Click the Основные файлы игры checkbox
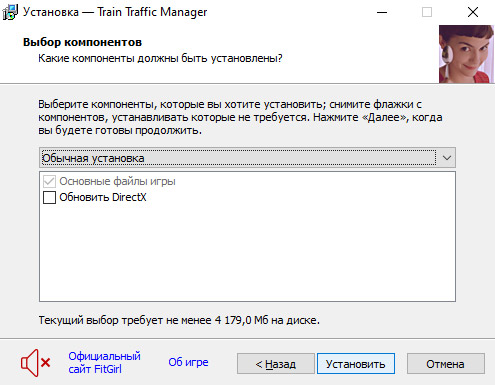495x385 pixels. [x=49, y=181]
